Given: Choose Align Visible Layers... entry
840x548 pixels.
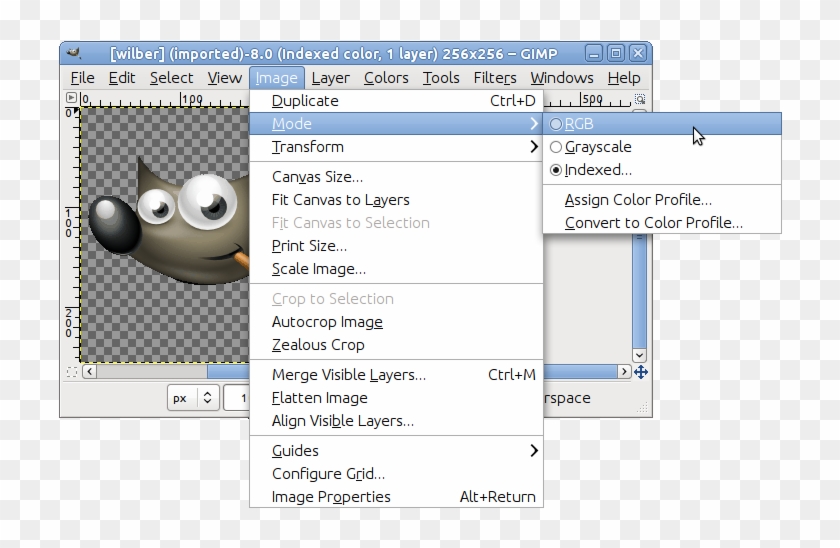Looking at the screenshot, I should pos(396,421).
